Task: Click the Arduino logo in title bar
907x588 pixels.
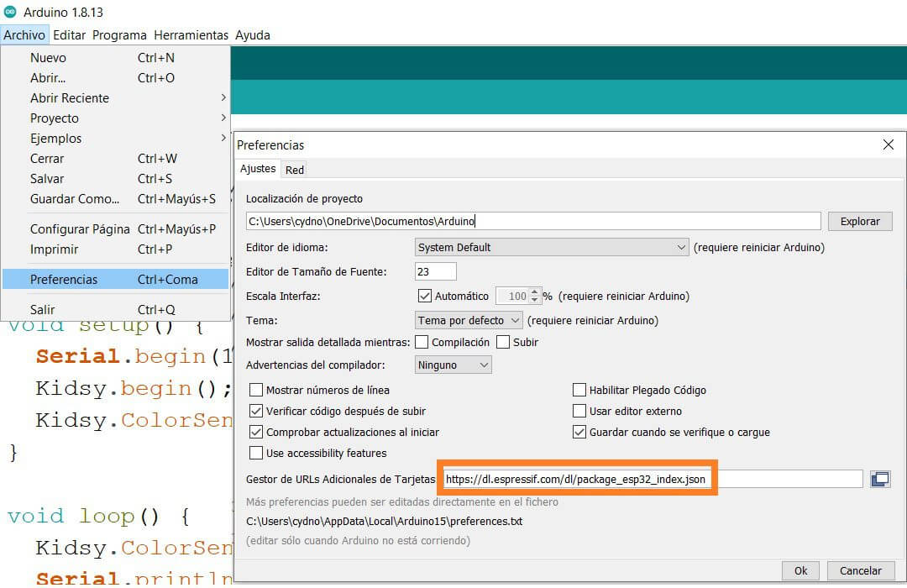Action: 10,13
